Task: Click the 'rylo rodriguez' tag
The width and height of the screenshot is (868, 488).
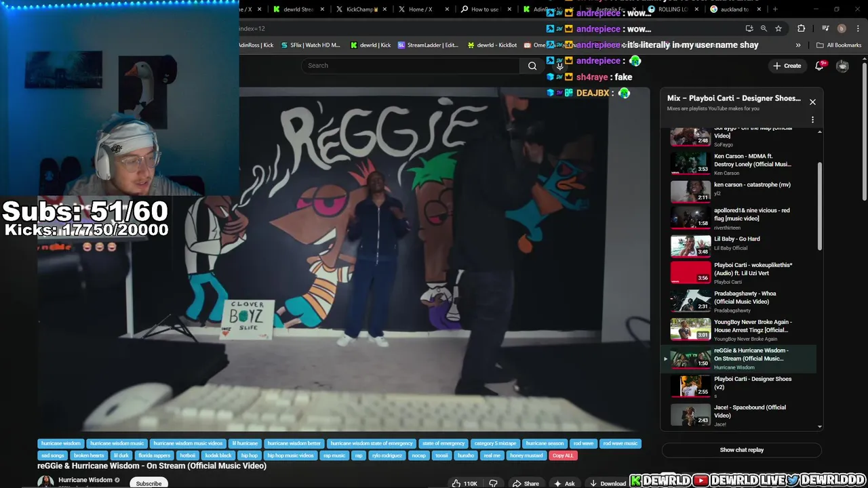Action: click(x=387, y=455)
